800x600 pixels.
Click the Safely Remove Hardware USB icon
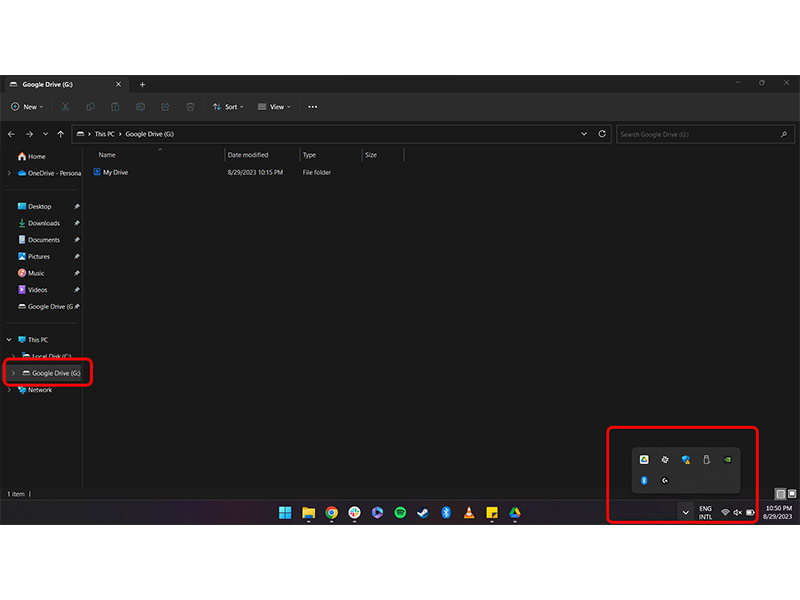(707, 460)
